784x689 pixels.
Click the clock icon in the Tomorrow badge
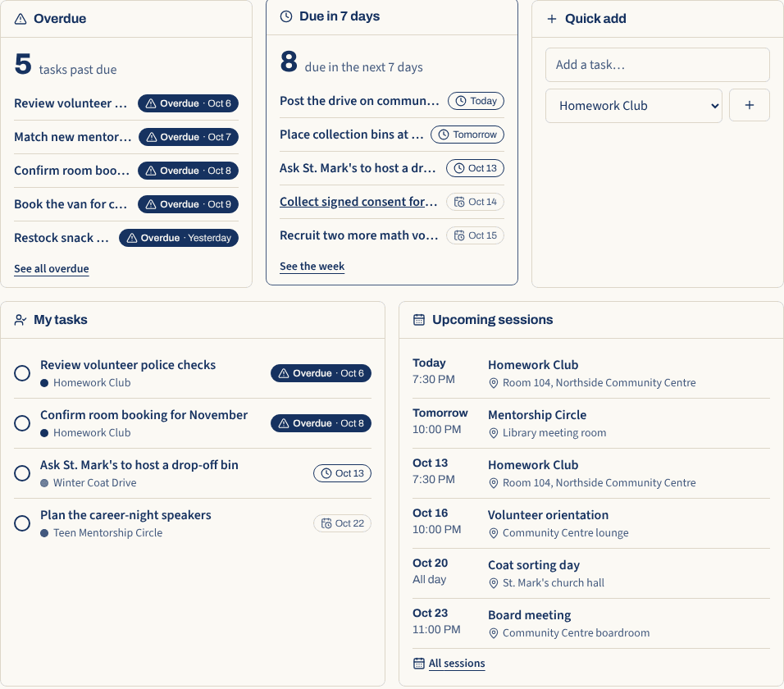coord(444,135)
